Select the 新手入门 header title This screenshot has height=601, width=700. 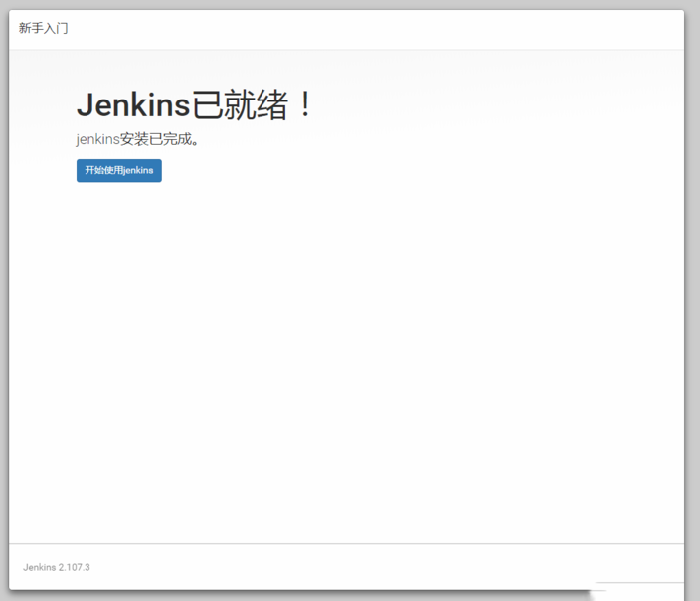pyautogui.click(x=44, y=28)
